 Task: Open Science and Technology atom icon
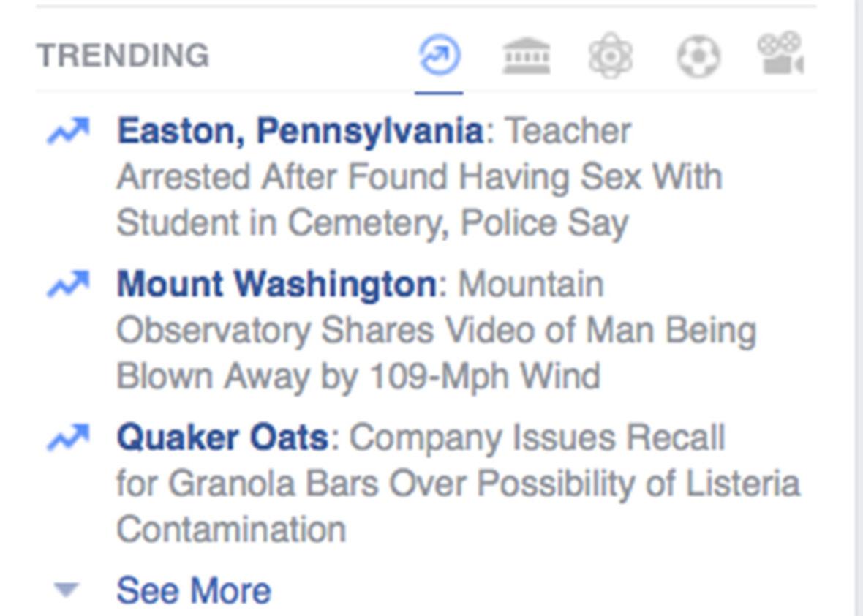[x=611, y=55]
